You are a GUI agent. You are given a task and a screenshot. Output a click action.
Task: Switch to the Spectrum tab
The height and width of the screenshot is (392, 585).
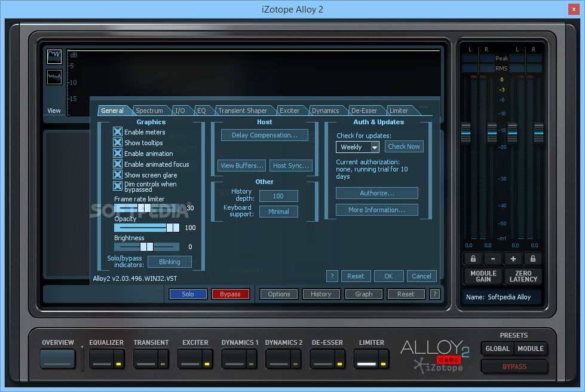(149, 111)
